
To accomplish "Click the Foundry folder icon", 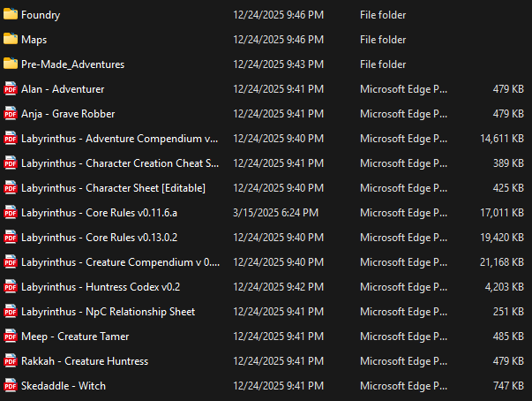I will pos(11,15).
